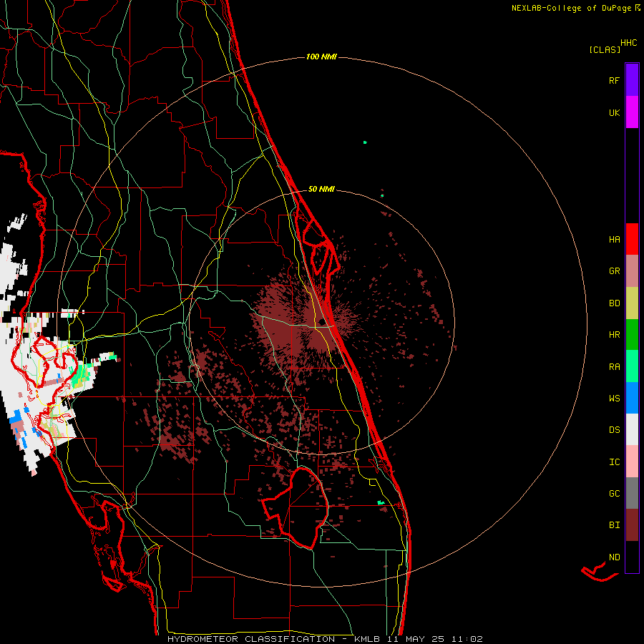Click the small green echo north offshore
644x644 pixels.
pyautogui.click(x=365, y=142)
